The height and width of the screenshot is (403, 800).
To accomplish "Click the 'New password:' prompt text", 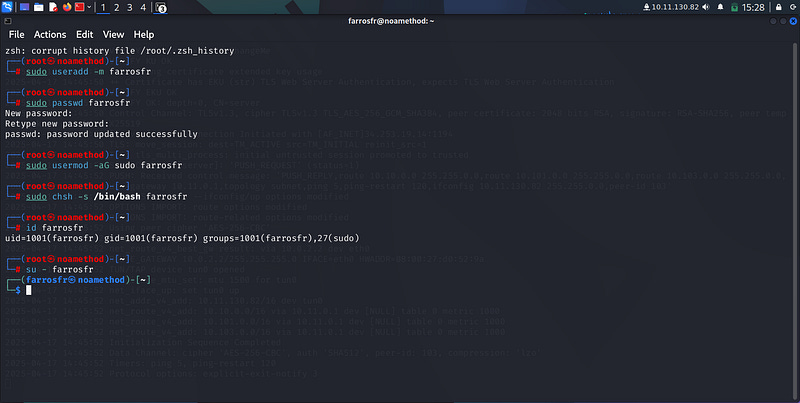I will tap(39, 113).
